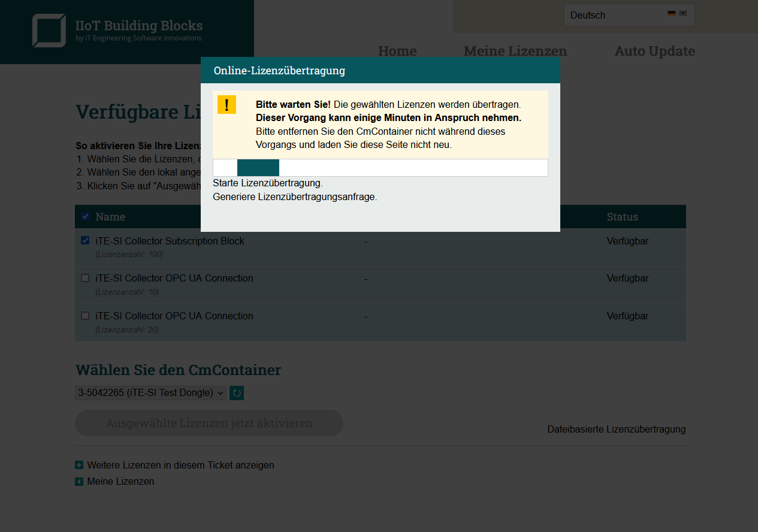Check OPC UA Connection with Lizenzanzahl 10
Image resolution: width=758 pixels, height=532 pixels.
(x=85, y=278)
